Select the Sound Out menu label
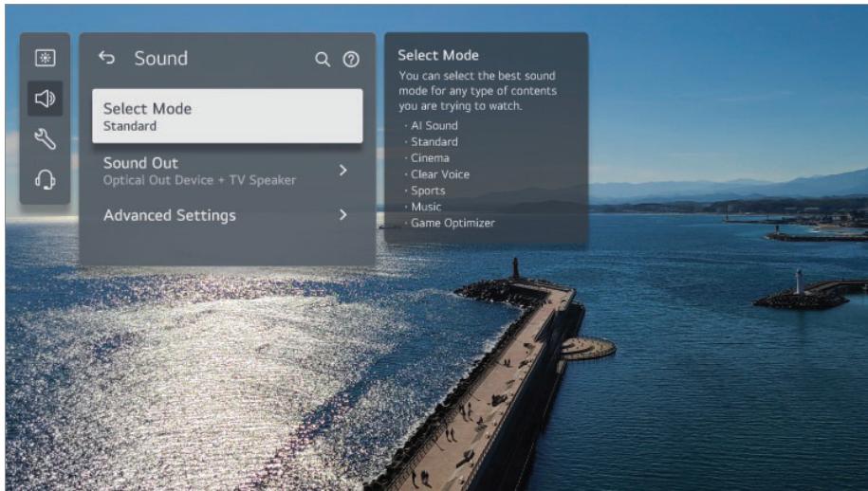The image size is (868, 491). coord(140,163)
